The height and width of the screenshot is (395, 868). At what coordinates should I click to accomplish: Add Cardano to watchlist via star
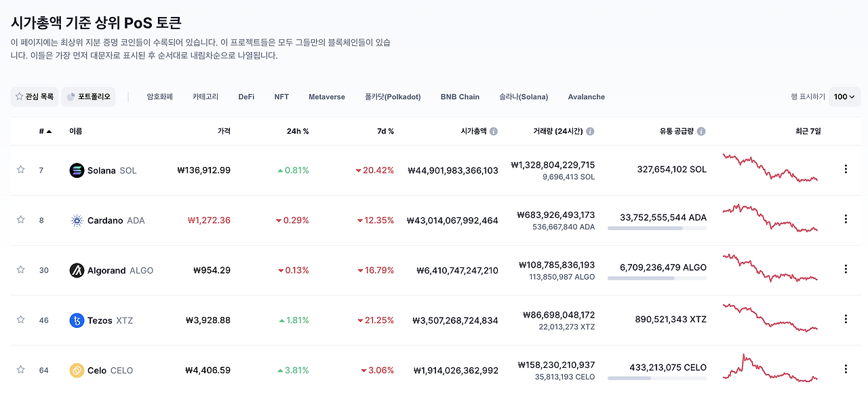(20, 219)
